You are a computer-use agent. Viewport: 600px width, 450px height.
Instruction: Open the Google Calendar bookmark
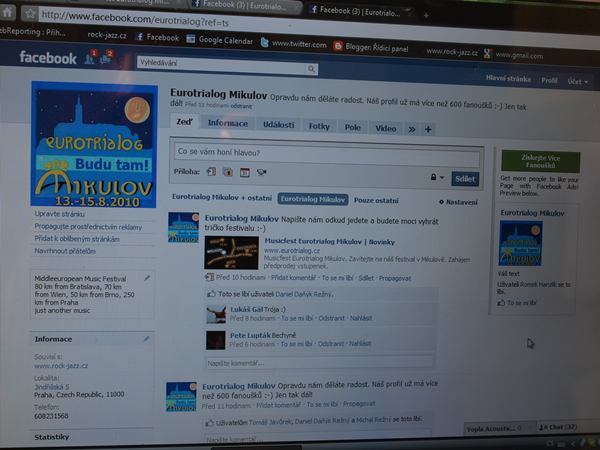(x=220, y=40)
